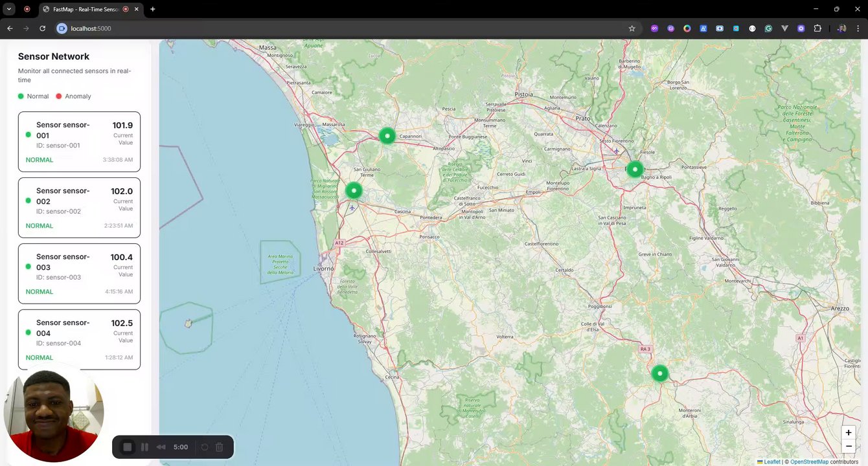Image resolution: width=868 pixels, height=466 pixels.
Task: Click the light blue camera extension icon
Action: [x=720, y=28]
